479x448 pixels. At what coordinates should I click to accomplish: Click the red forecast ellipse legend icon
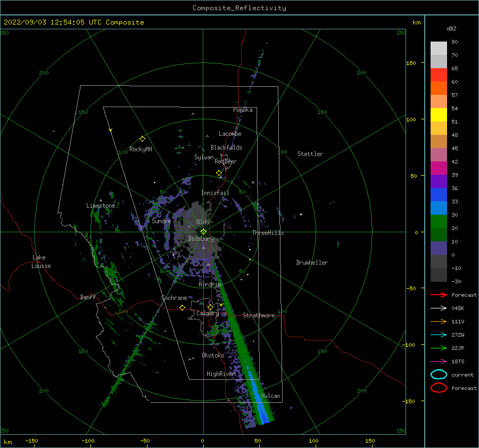click(x=439, y=388)
